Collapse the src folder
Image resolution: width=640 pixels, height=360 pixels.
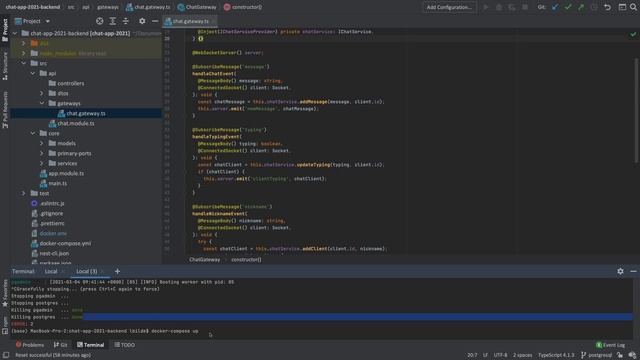click(x=24, y=63)
